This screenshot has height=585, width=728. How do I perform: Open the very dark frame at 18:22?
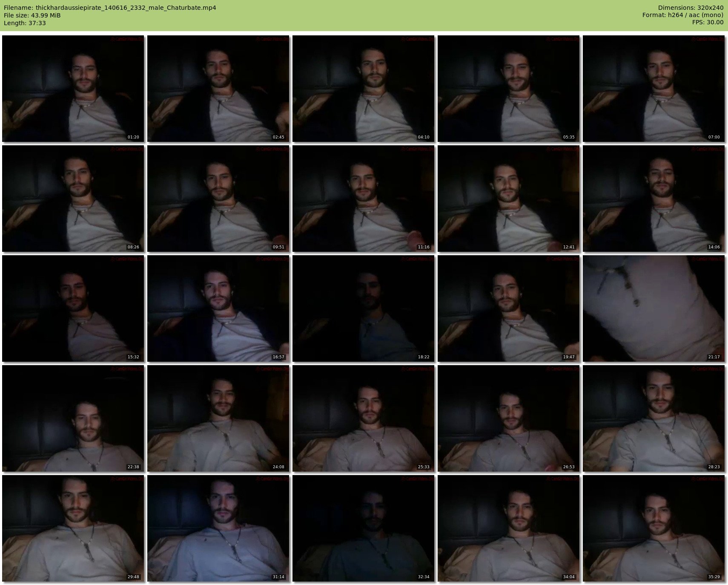point(364,308)
